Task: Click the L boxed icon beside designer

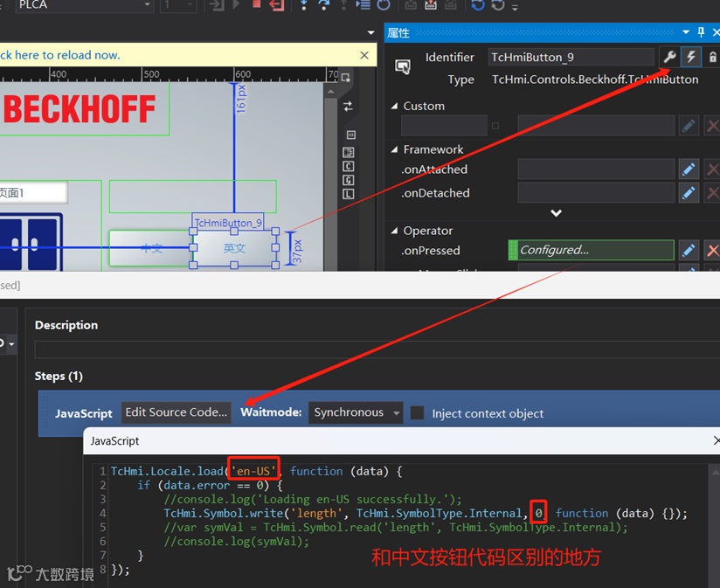Action: pyautogui.click(x=348, y=194)
